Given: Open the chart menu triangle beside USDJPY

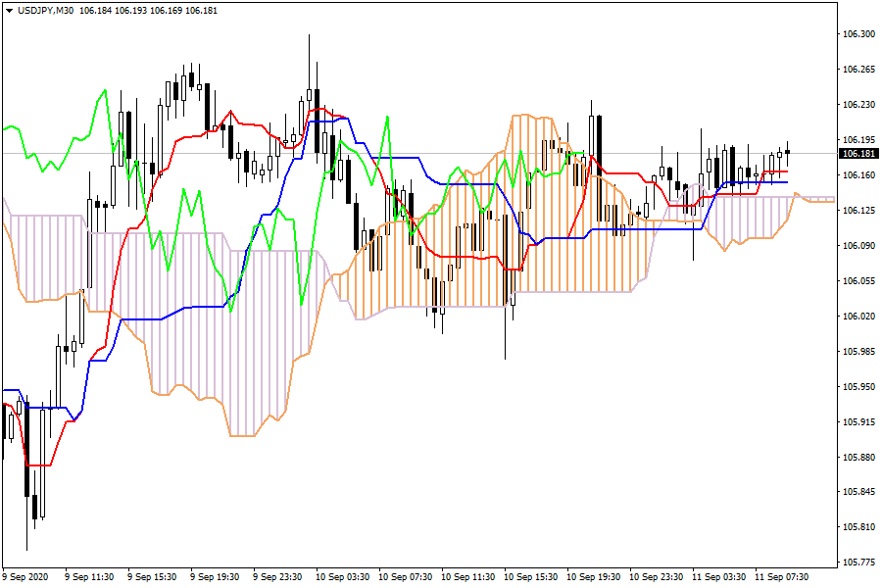Looking at the screenshot, I should 9,10.
